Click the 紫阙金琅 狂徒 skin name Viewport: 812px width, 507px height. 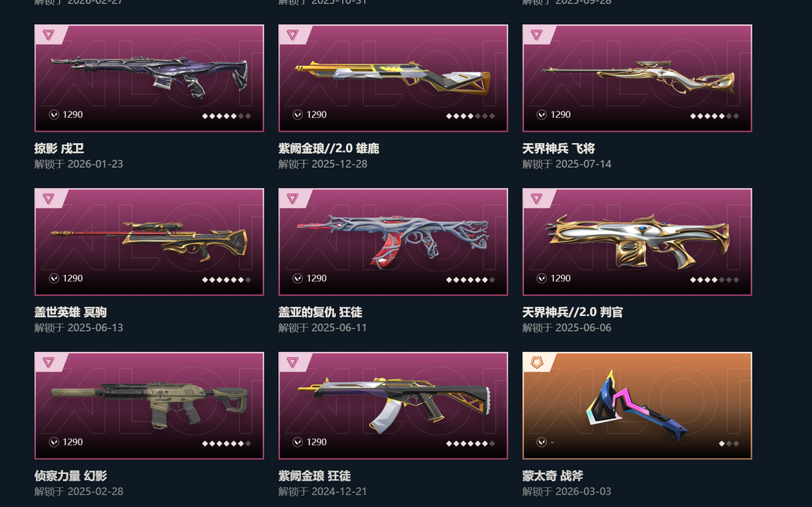point(314,475)
